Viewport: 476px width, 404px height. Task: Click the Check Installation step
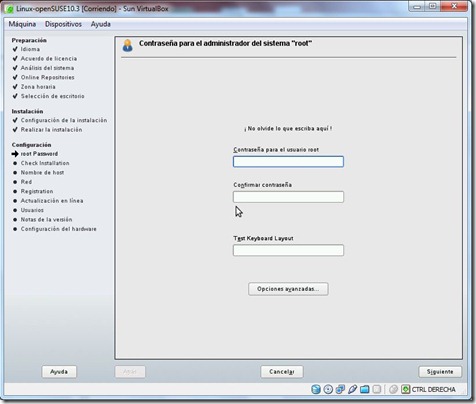[45, 163]
